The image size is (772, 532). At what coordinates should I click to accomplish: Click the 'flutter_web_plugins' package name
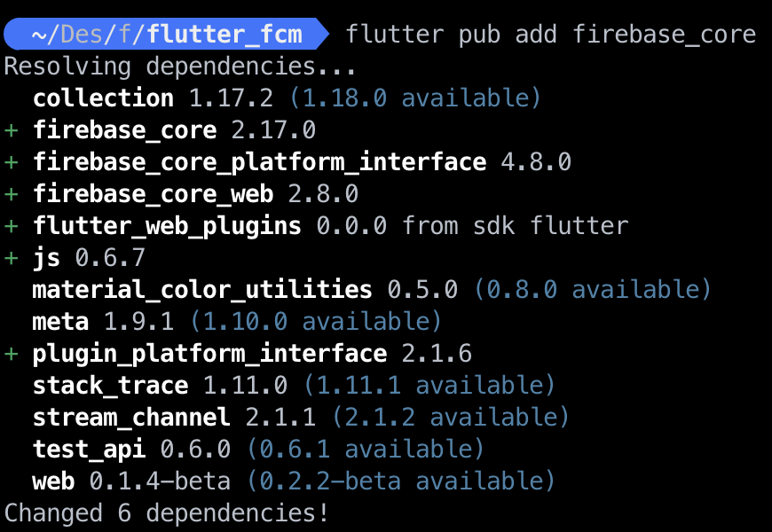(167, 226)
